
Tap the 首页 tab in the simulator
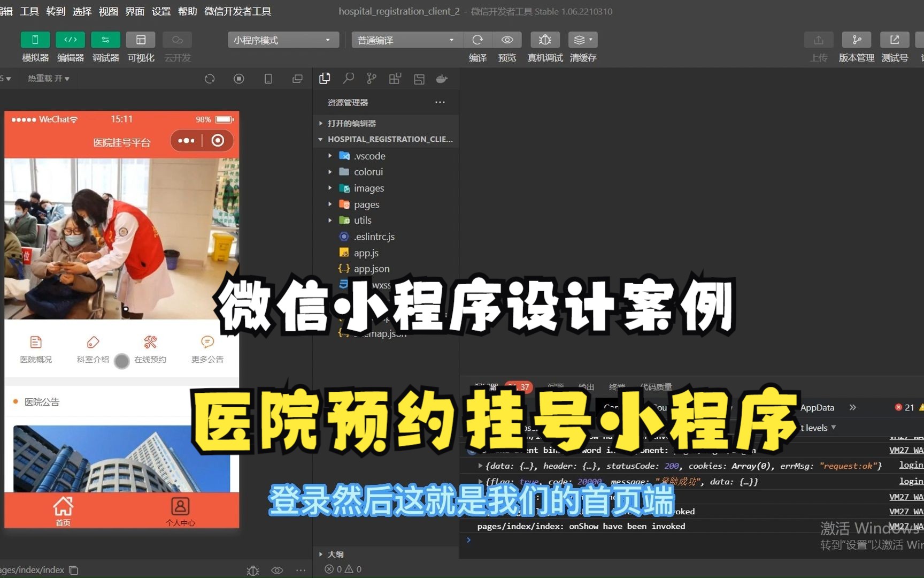click(x=63, y=511)
